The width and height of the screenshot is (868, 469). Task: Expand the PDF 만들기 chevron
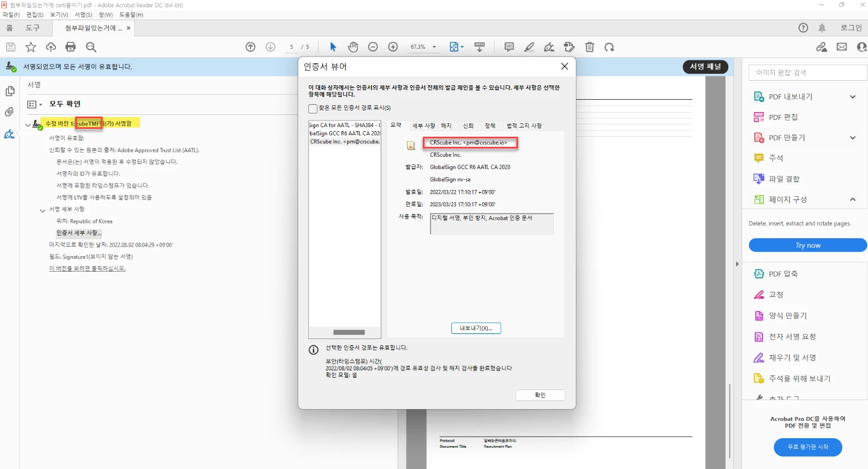tap(853, 138)
